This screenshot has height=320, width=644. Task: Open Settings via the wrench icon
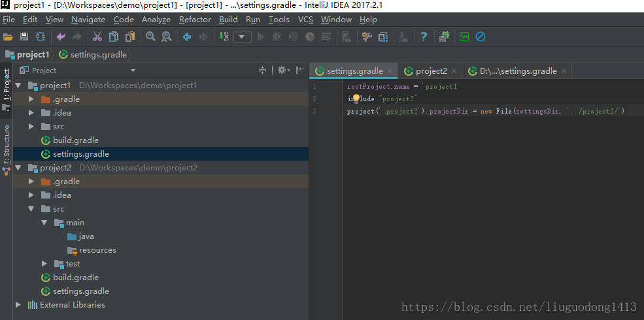pos(367,37)
